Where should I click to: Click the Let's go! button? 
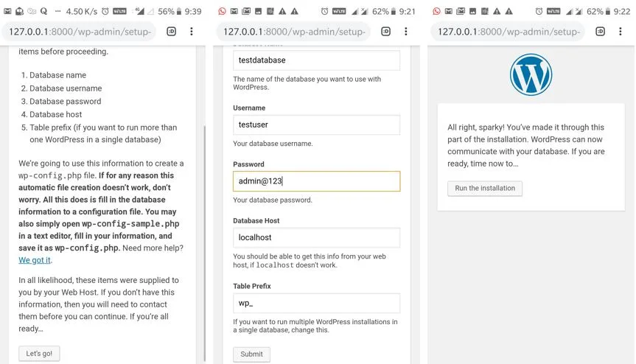(39, 354)
